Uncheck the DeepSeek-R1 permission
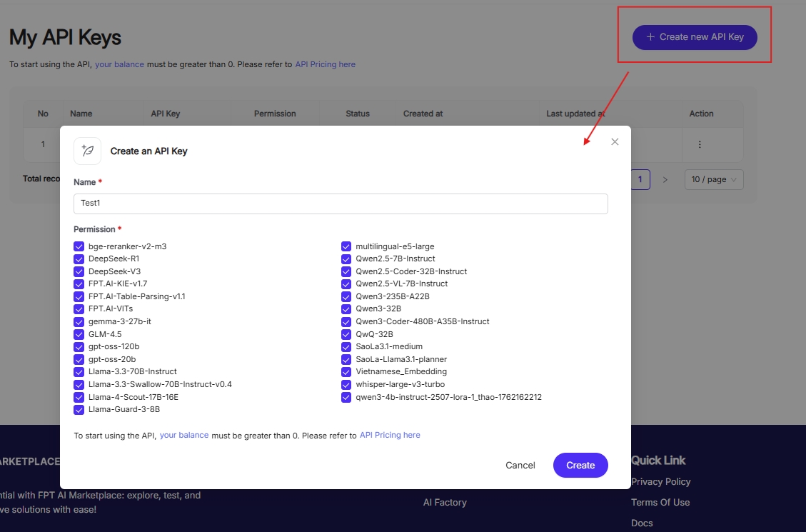Image resolution: width=806 pixels, height=532 pixels. click(79, 259)
